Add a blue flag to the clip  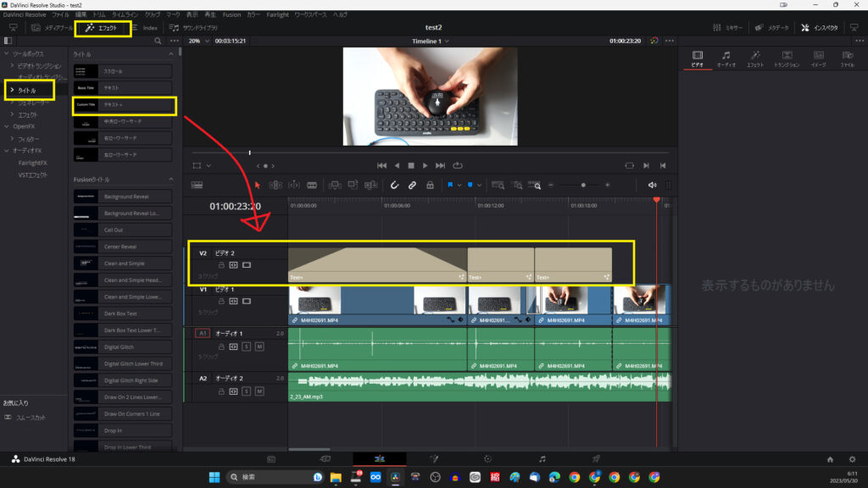coord(450,186)
